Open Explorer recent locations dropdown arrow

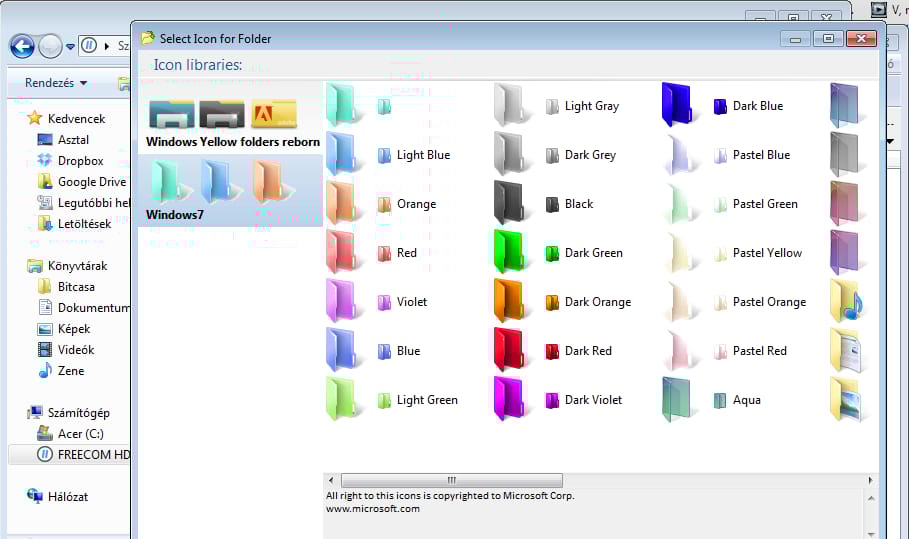(x=70, y=47)
